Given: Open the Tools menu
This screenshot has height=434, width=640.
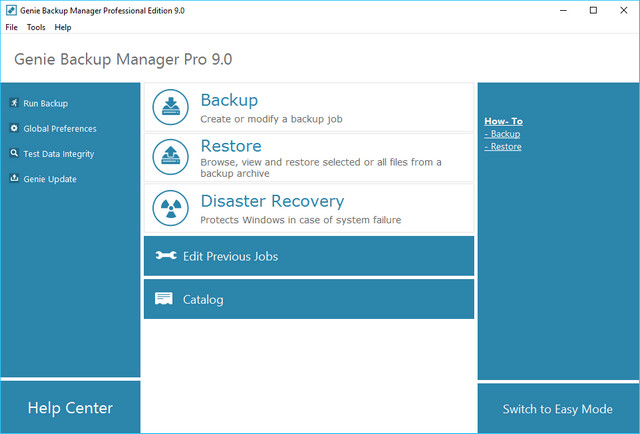Looking at the screenshot, I should [x=36, y=27].
